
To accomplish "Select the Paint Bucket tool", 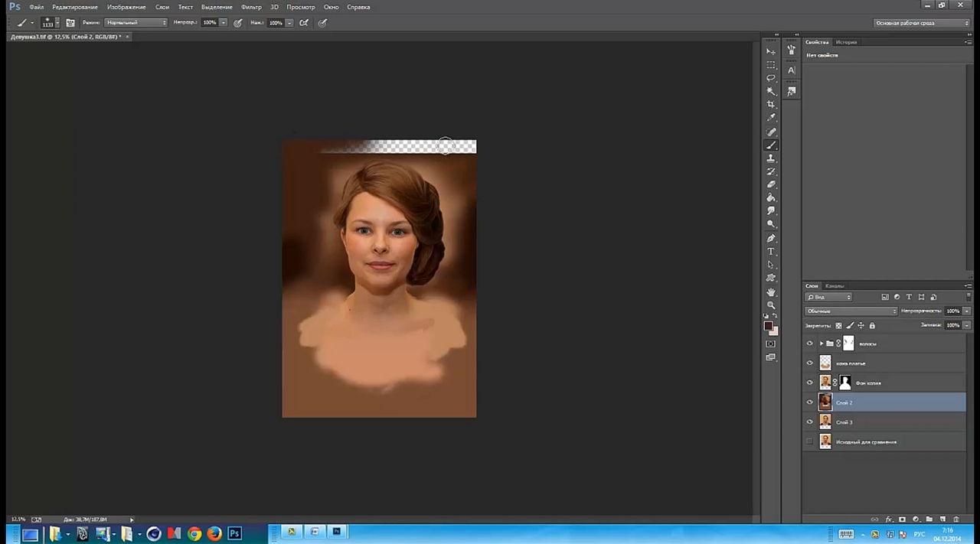I will (771, 197).
